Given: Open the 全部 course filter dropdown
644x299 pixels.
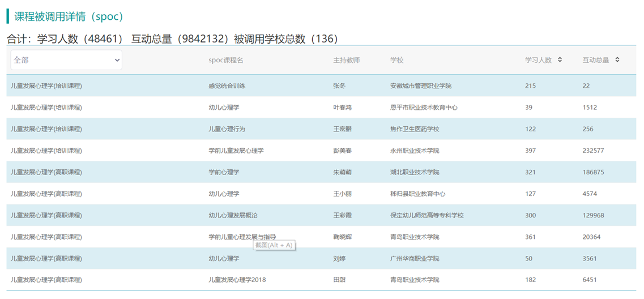Looking at the screenshot, I should [x=66, y=60].
